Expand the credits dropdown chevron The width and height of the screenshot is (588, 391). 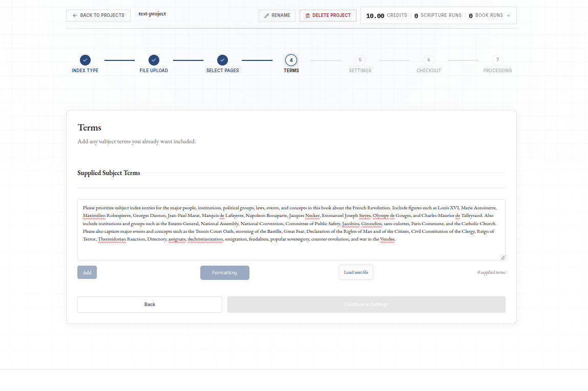tap(509, 16)
